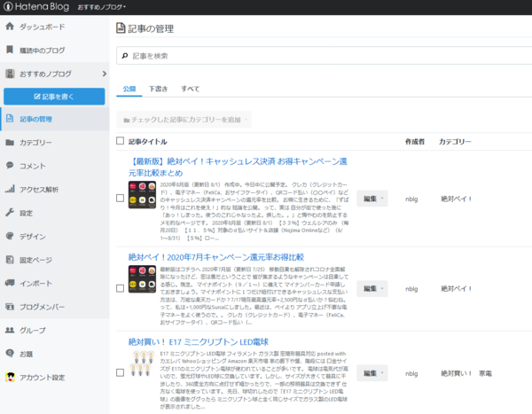Click author nblg on E17 article row
The image size is (532, 414).
pos(411,373)
